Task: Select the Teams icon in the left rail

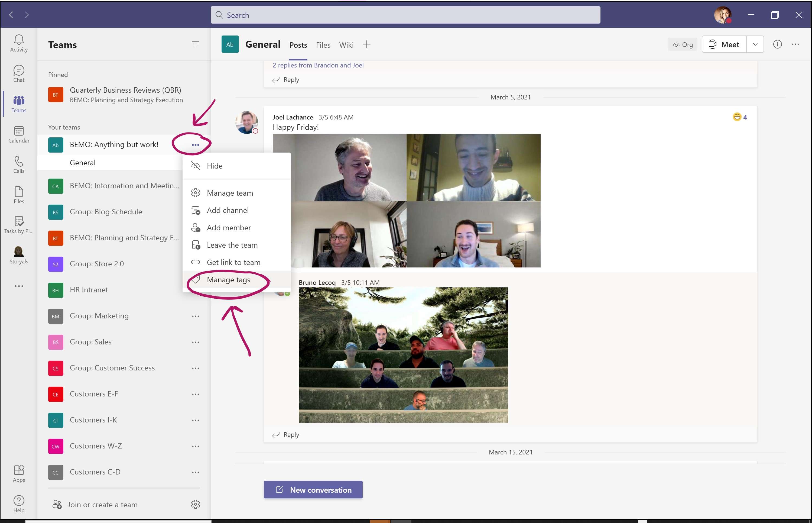Action: tap(19, 104)
